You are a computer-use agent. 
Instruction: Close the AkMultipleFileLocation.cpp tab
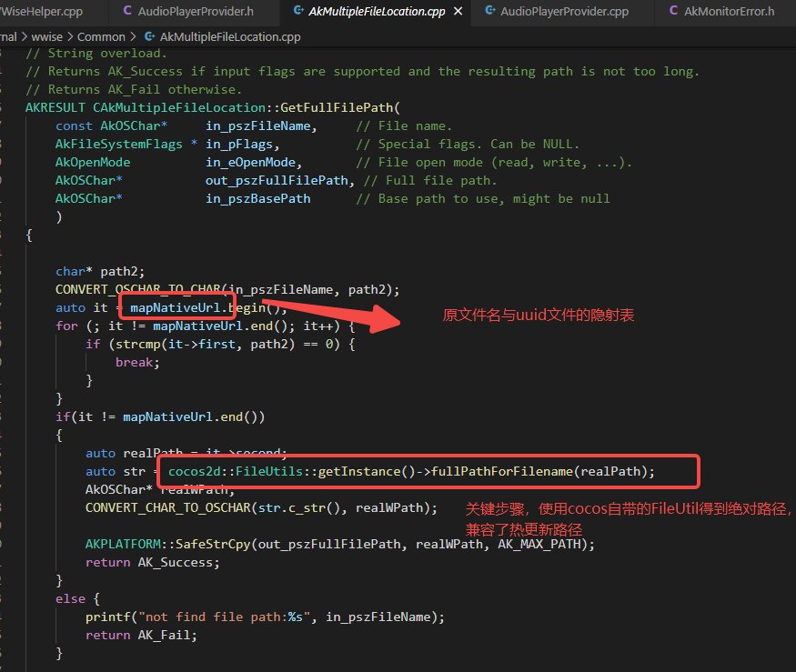click(x=458, y=12)
